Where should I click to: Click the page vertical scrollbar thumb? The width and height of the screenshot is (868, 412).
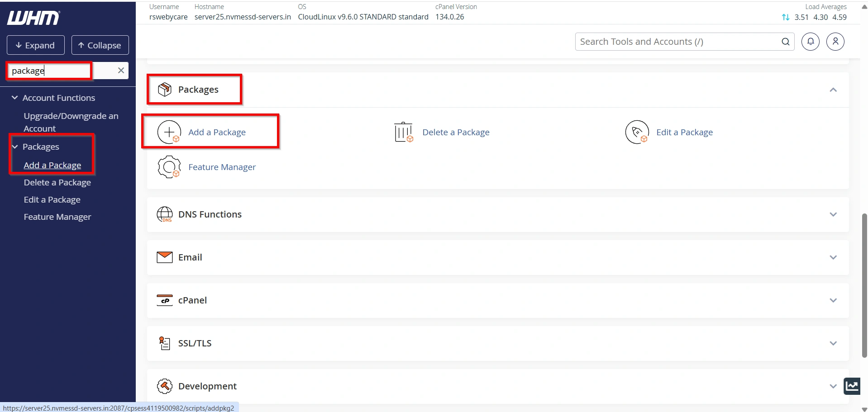click(x=864, y=285)
